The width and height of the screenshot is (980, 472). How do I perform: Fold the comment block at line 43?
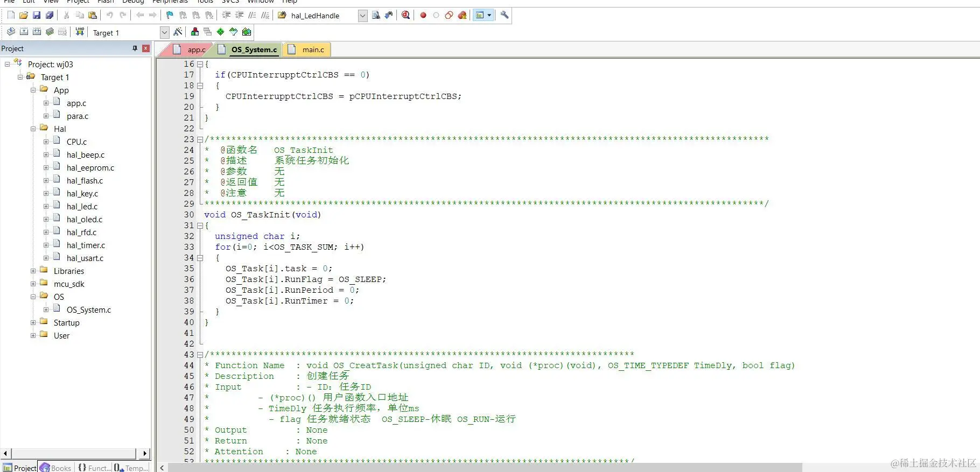200,355
